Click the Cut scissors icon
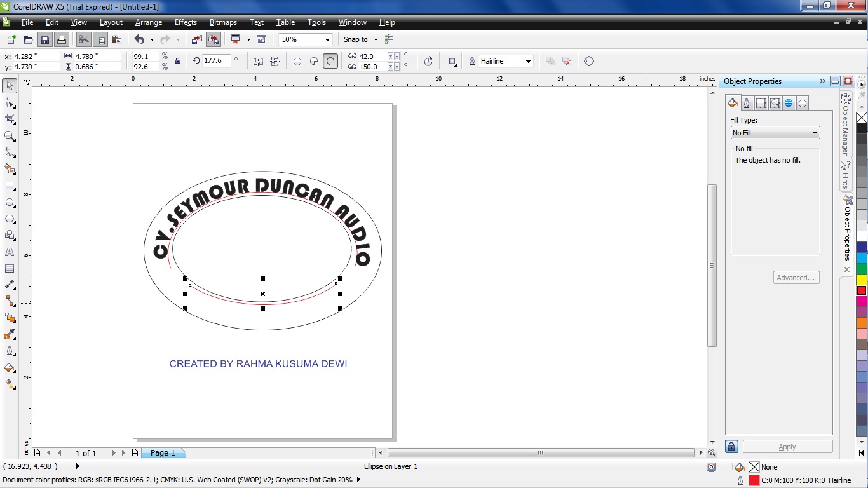 (84, 39)
